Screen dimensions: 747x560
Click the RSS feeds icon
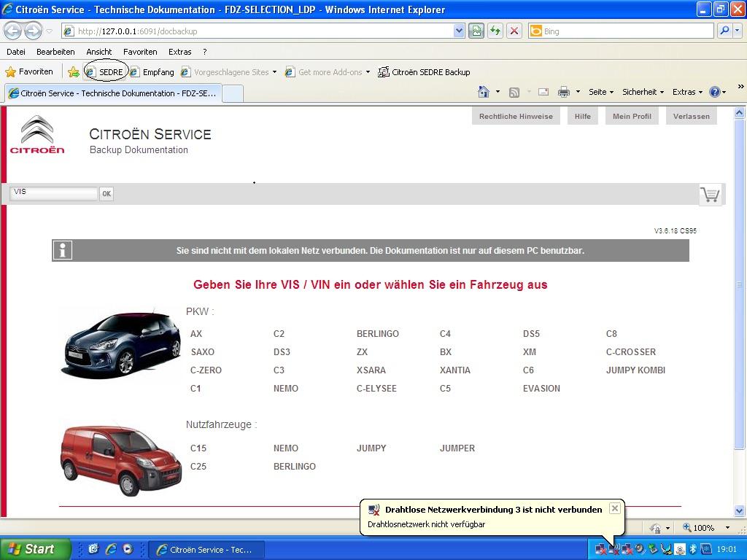click(514, 93)
